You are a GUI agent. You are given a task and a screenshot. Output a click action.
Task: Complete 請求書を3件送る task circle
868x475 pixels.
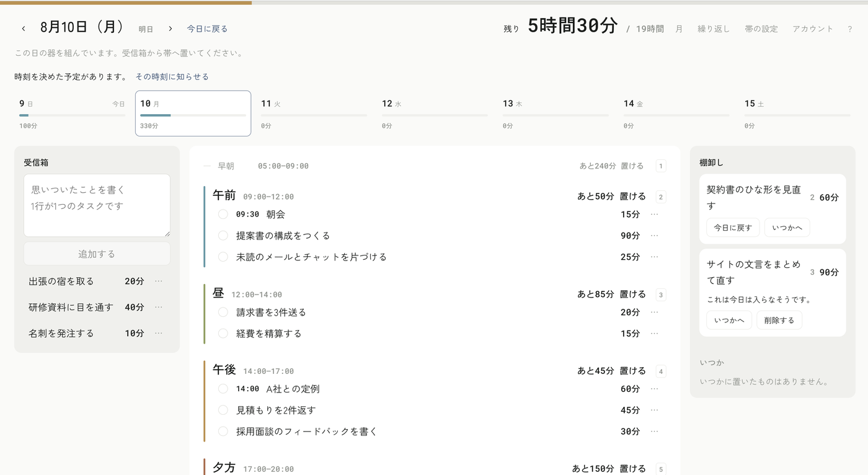click(223, 313)
